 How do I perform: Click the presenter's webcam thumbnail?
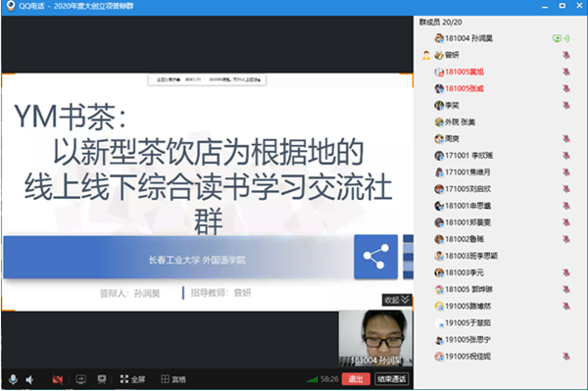coord(375,338)
